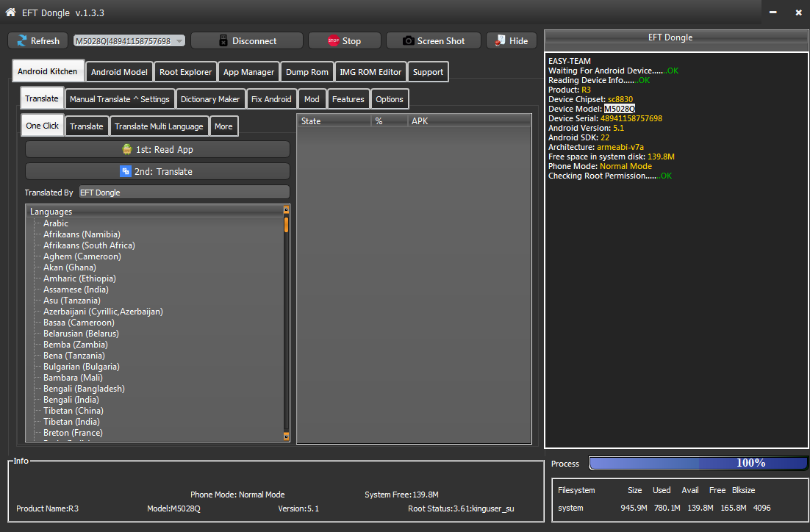Open the Android Model tab
The width and height of the screenshot is (810, 532).
click(119, 72)
